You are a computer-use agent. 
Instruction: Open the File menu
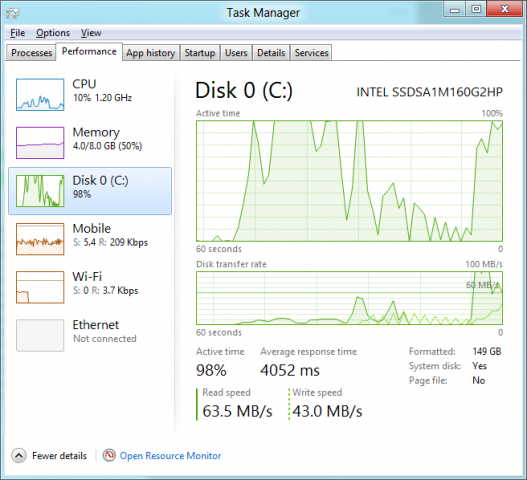(17, 33)
